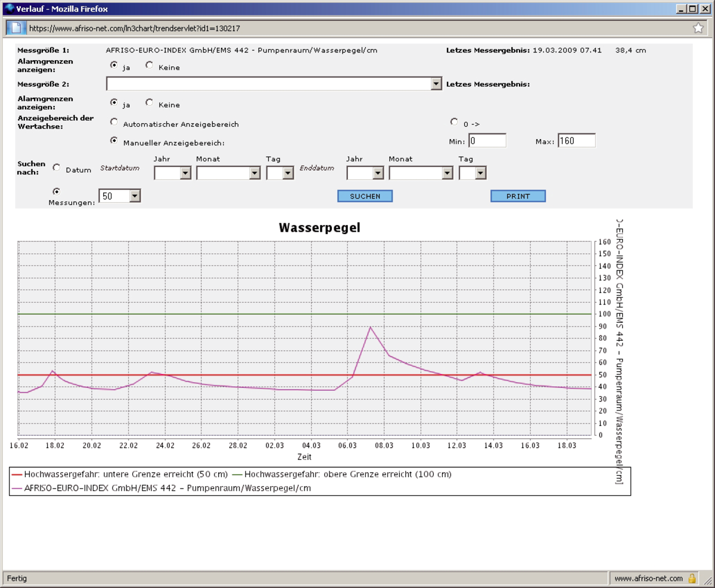
Task: Expand the Startdatum Tag dropdown
Action: coord(288,173)
